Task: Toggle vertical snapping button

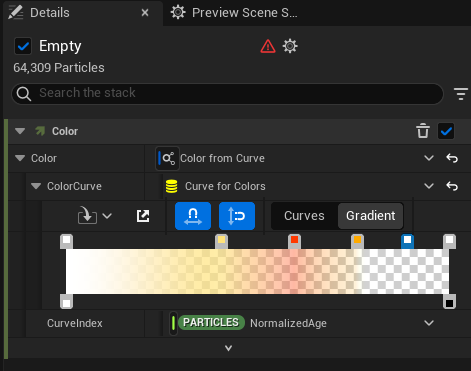Action: click(237, 216)
